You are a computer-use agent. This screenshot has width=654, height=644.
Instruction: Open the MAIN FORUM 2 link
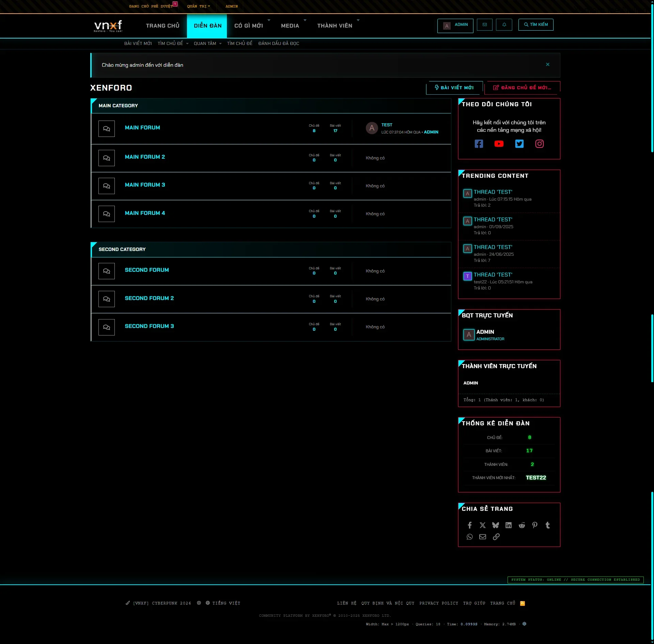point(145,157)
